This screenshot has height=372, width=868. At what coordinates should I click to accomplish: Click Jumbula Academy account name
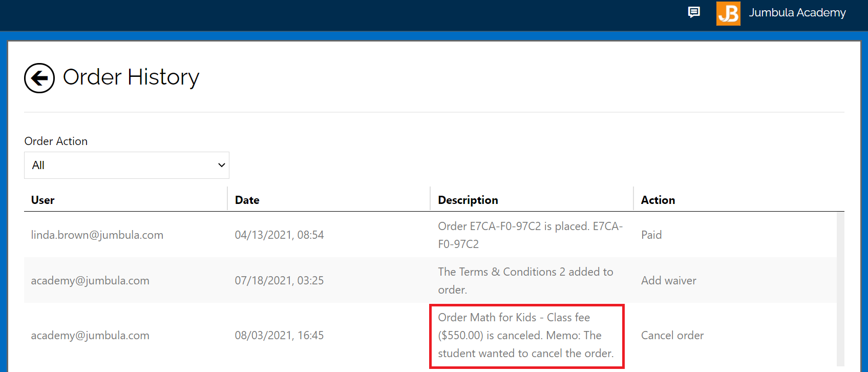(797, 13)
